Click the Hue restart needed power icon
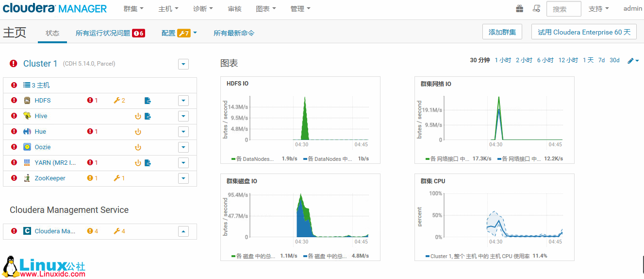The width and height of the screenshot is (644, 279). [x=138, y=132]
